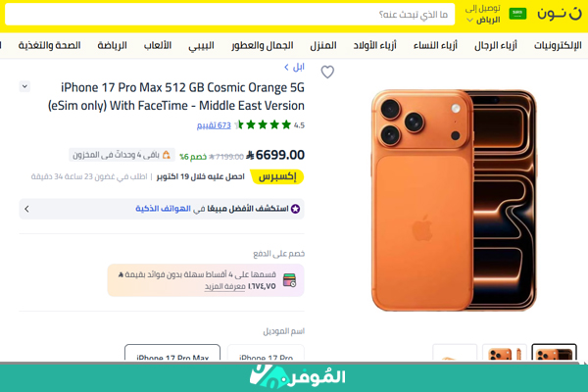The width and height of the screenshot is (588, 392).
Task: Click معرفة المزيد installment link
Action: click(x=225, y=286)
